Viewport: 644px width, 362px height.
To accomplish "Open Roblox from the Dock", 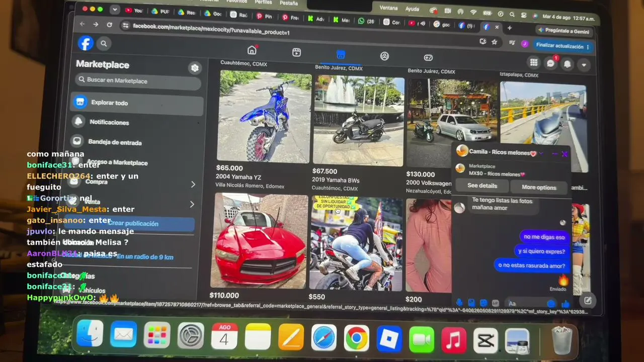I will [x=389, y=338].
